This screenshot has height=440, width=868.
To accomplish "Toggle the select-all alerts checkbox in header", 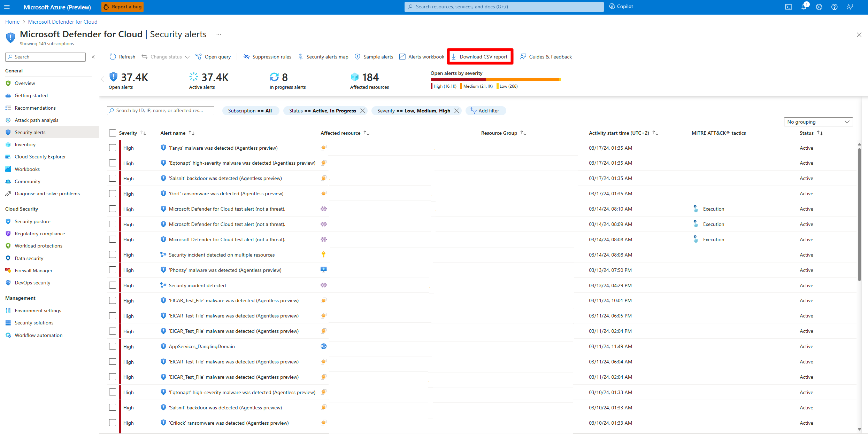I will point(112,133).
